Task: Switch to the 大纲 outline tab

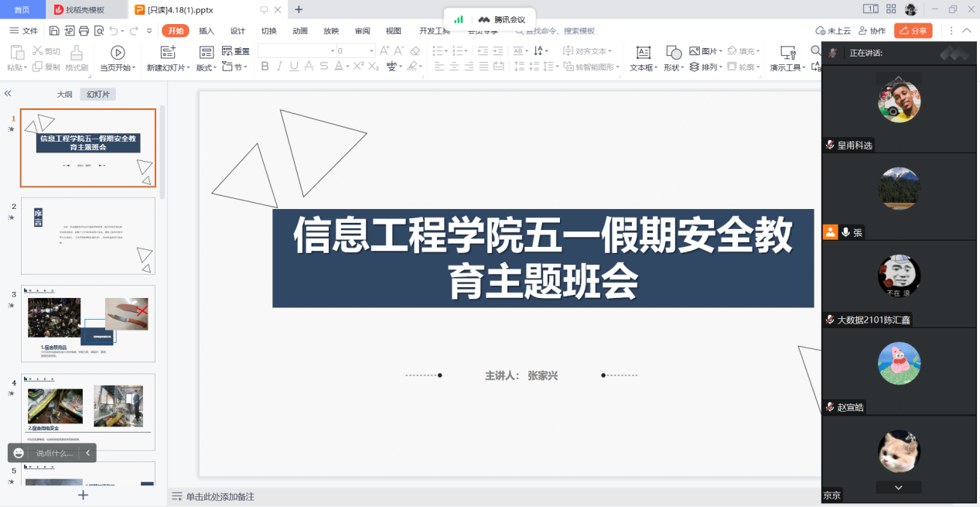Action: (x=65, y=94)
